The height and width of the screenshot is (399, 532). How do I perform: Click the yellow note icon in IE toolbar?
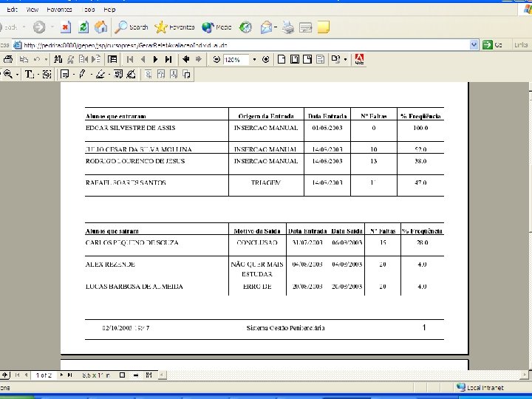[324, 27]
